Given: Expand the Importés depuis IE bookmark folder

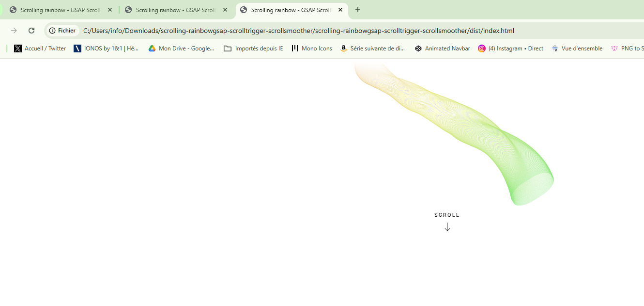Looking at the screenshot, I should [x=253, y=48].
